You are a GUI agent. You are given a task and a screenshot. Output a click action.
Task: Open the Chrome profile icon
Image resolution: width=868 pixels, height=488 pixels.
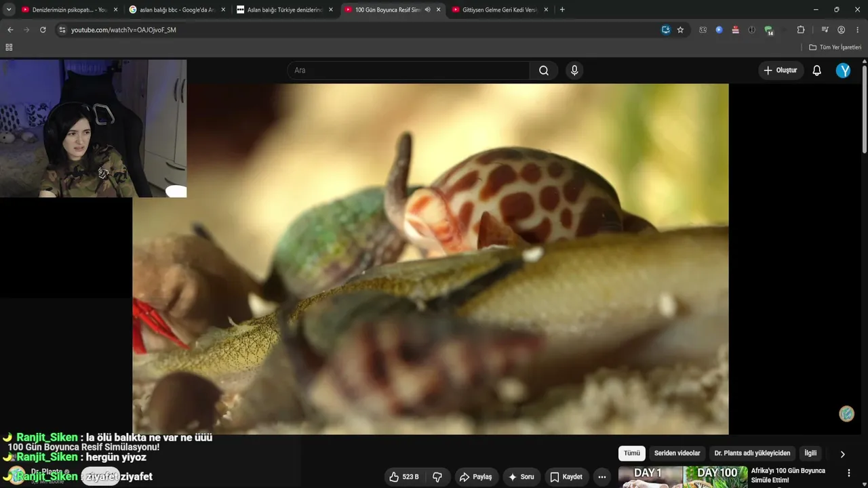click(841, 30)
